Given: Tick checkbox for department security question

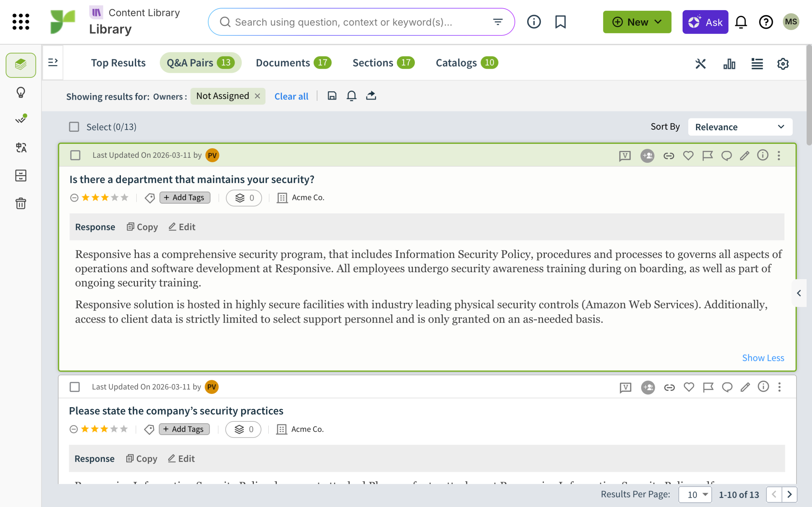Looking at the screenshot, I should pyautogui.click(x=75, y=155).
